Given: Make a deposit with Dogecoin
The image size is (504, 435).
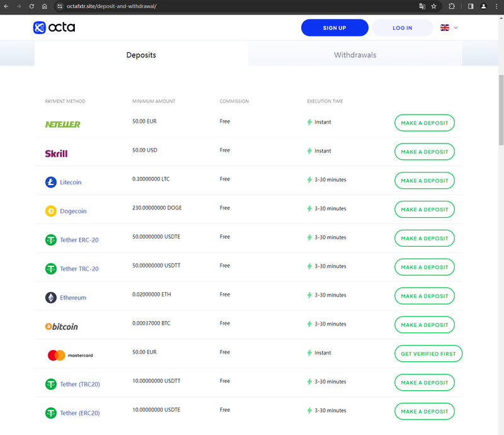Looking at the screenshot, I should pyautogui.click(x=424, y=210).
